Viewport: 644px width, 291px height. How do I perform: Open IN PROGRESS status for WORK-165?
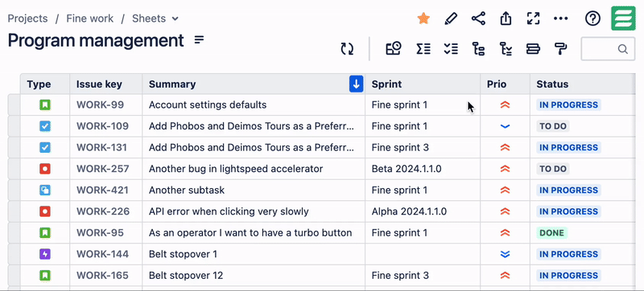568,276
